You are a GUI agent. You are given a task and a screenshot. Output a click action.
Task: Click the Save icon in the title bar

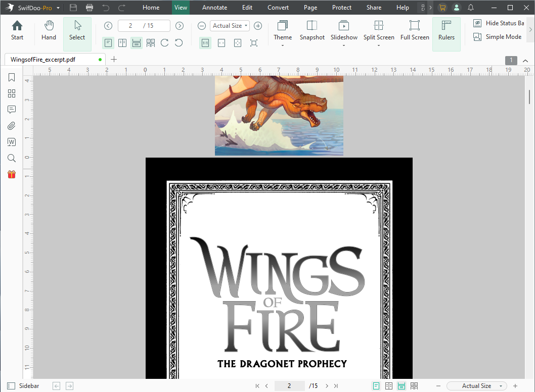tap(73, 8)
